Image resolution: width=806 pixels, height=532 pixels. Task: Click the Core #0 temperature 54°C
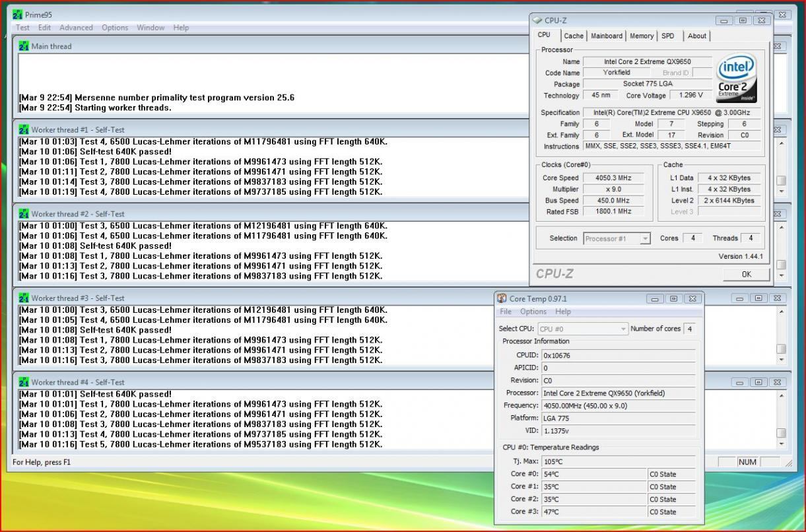point(593,474)
